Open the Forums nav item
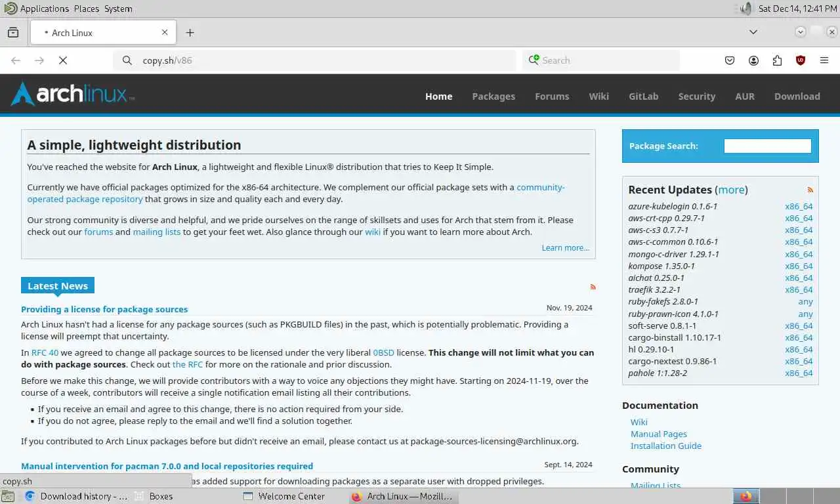840x504 pixels. tap(552, 96)
